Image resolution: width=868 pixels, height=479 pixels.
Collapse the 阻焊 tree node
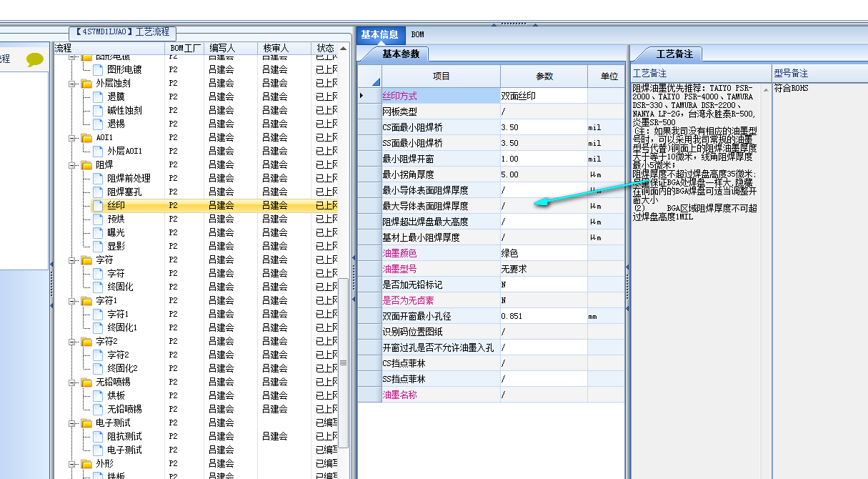pos(72,165)
